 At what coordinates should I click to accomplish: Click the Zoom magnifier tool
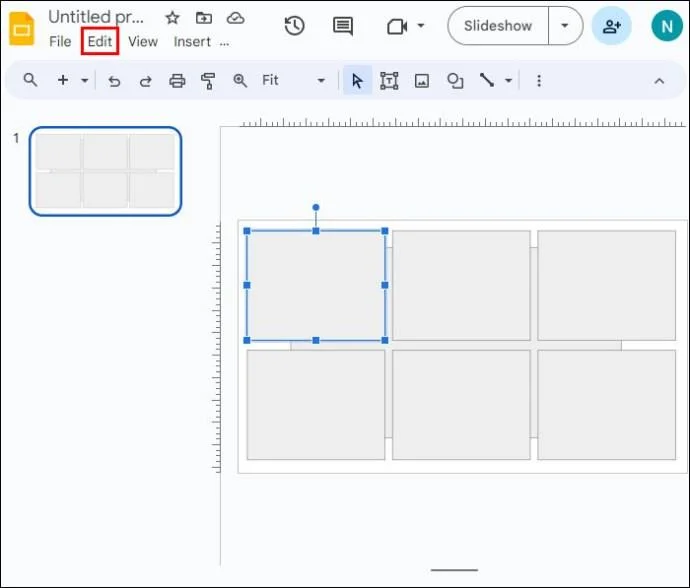click(240, 81)
